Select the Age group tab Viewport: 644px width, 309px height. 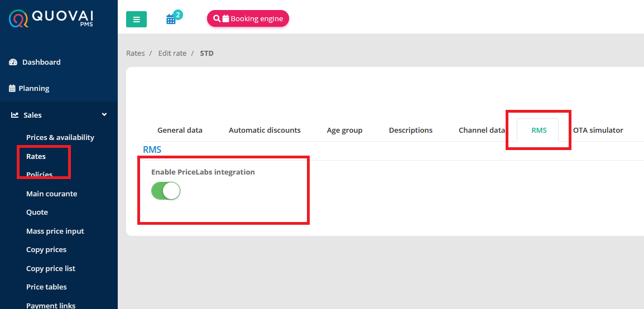click(344, 130)
